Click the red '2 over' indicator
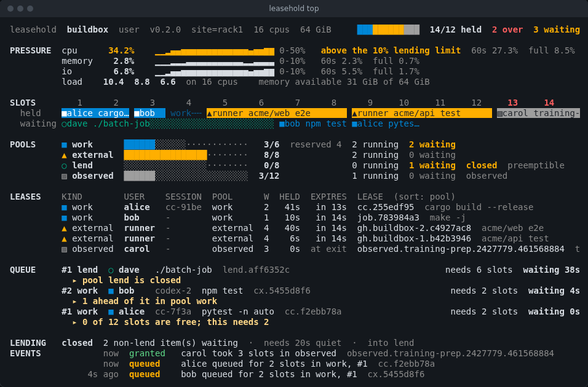The height and width of the screenshot is (387, 588). 507,29
